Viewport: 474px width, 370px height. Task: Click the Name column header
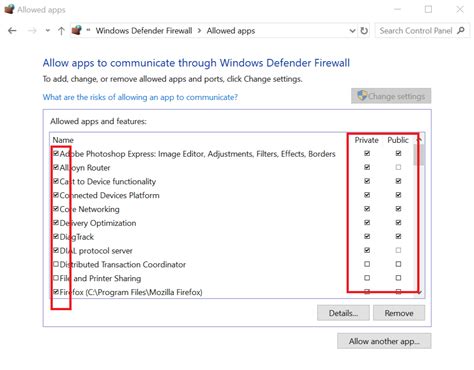[x=63, y=140]
